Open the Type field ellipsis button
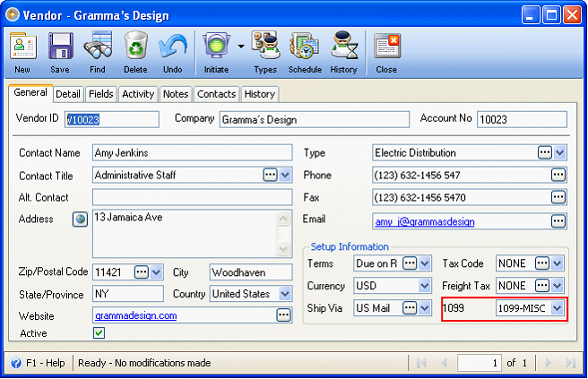The image size is (588, 379). point(545,152)
